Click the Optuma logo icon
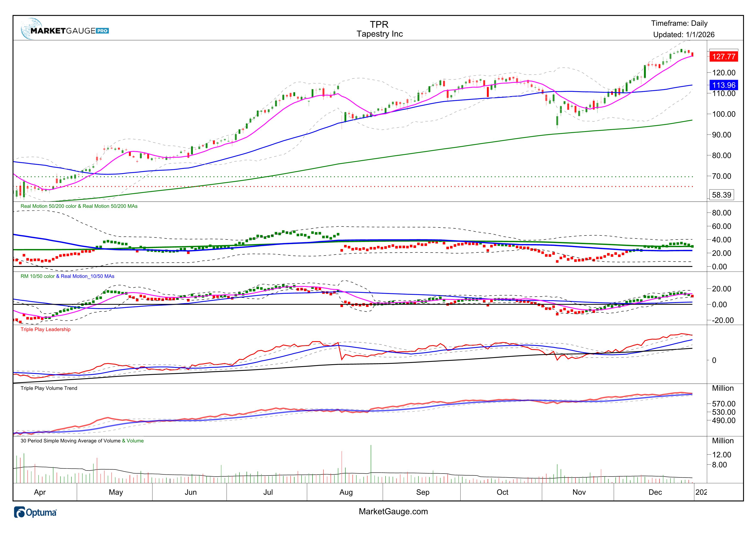756x535 pixels. tap(20, 513)
